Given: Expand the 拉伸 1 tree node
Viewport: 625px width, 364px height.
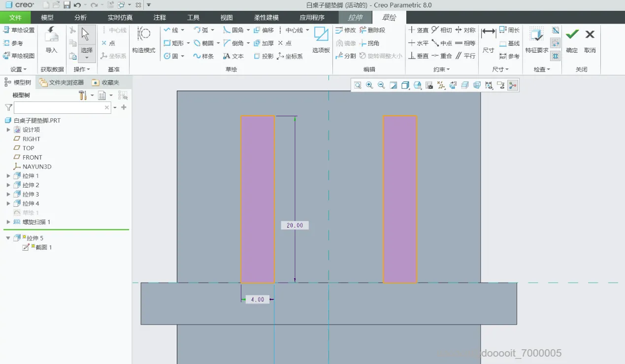Looking at the screenshot, I should (x=8, y=176).
